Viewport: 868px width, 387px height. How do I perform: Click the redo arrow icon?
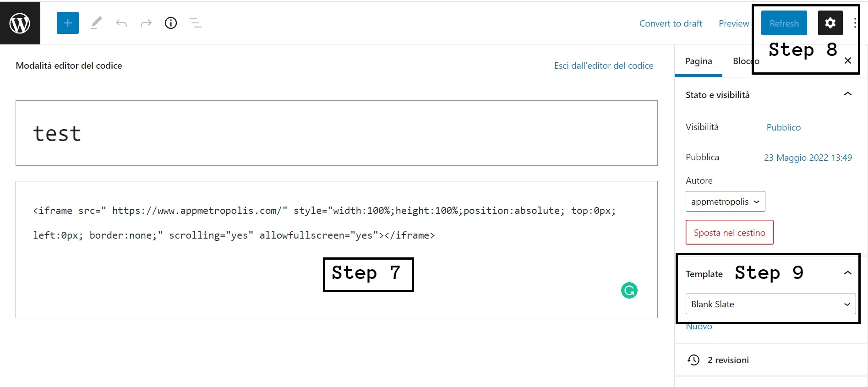146,23
